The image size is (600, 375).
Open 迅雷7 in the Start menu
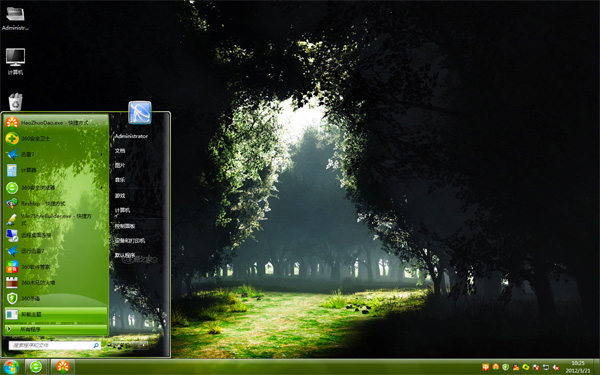pyautogui.click(x=56, y=154)
